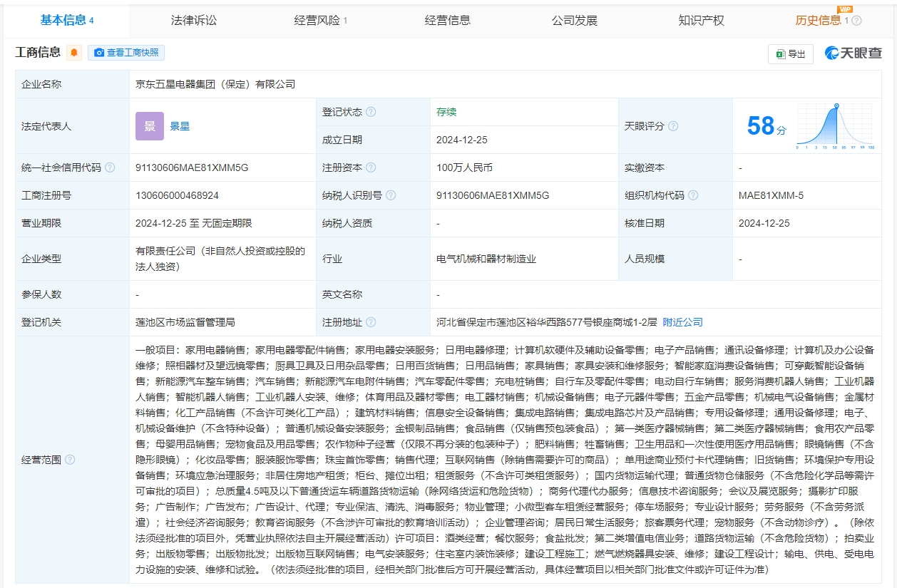Click the question mark next to 注册地址
Screen dimensions: 897x588
click(371, 322)
